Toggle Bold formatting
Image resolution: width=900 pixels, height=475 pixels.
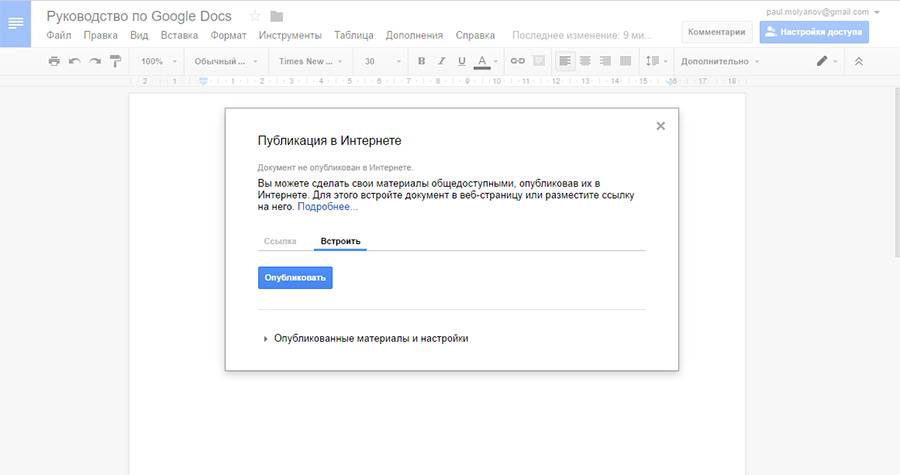pos(421,61)
